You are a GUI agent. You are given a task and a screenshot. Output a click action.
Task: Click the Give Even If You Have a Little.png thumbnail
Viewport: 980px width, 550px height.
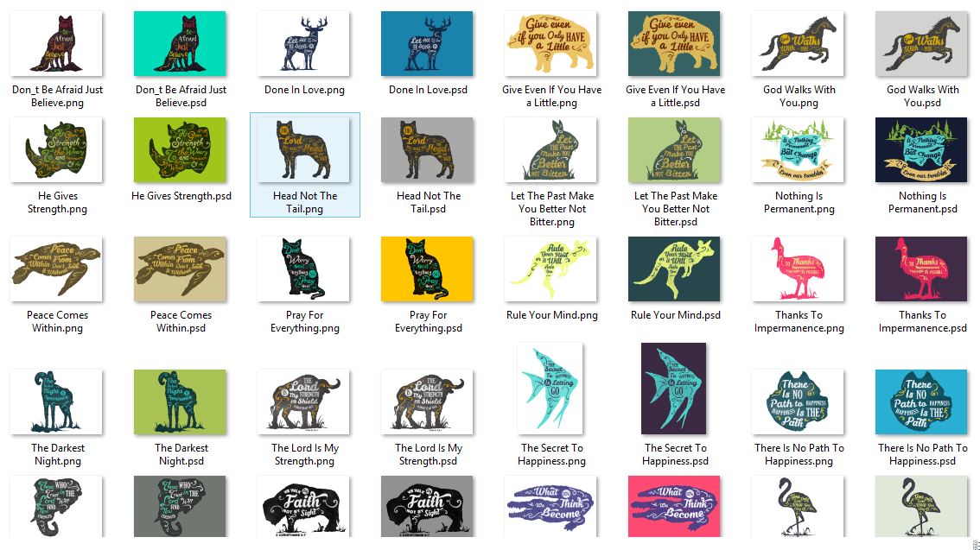(550, 44)
